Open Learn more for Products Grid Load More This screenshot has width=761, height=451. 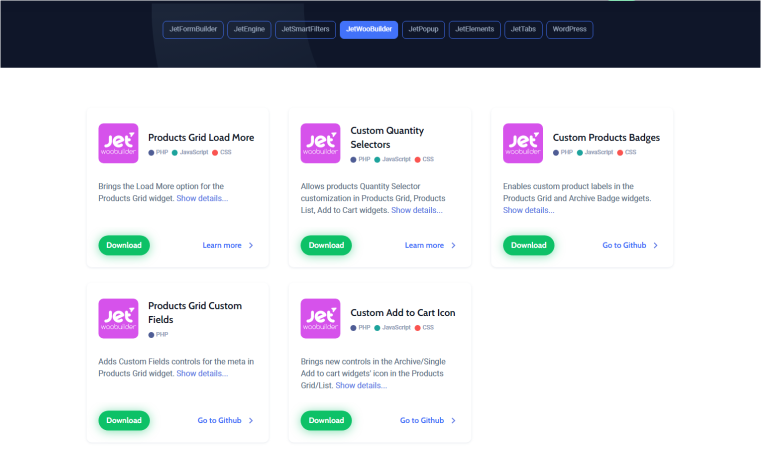[x=222, y=245]
